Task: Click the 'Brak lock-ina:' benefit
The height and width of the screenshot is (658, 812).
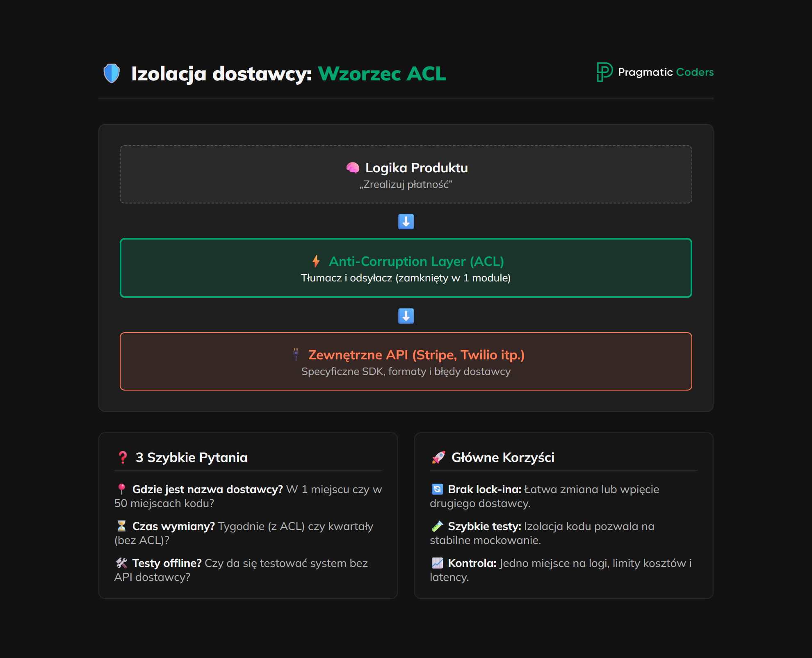Action: point(485,489)
